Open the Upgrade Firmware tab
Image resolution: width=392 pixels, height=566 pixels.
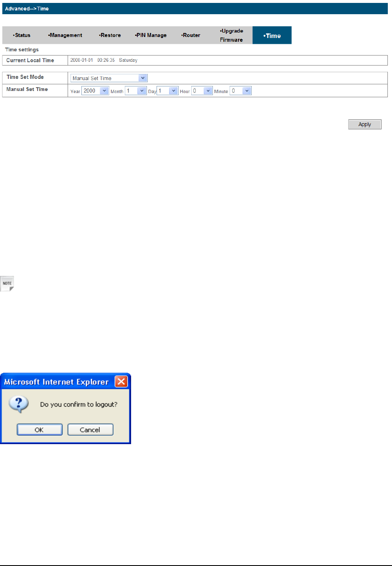pos(231,35)
